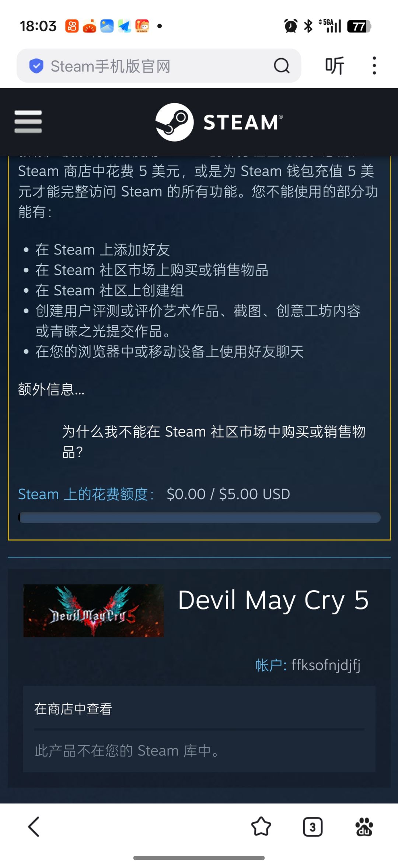398x868 pixels.
Task: Bookmark this page with the star icon
Action: tap(261, 827)
